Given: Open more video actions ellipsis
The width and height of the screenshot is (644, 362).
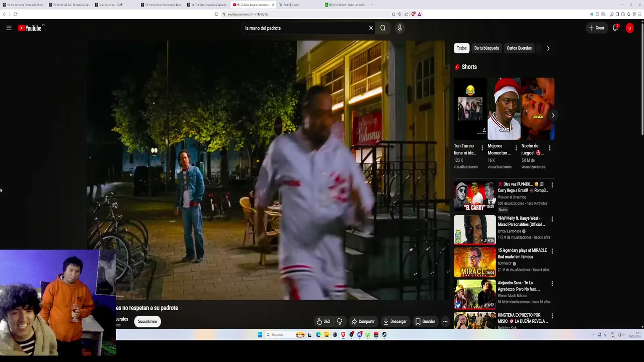Looking at the screenshot, I should click(445, 321).
